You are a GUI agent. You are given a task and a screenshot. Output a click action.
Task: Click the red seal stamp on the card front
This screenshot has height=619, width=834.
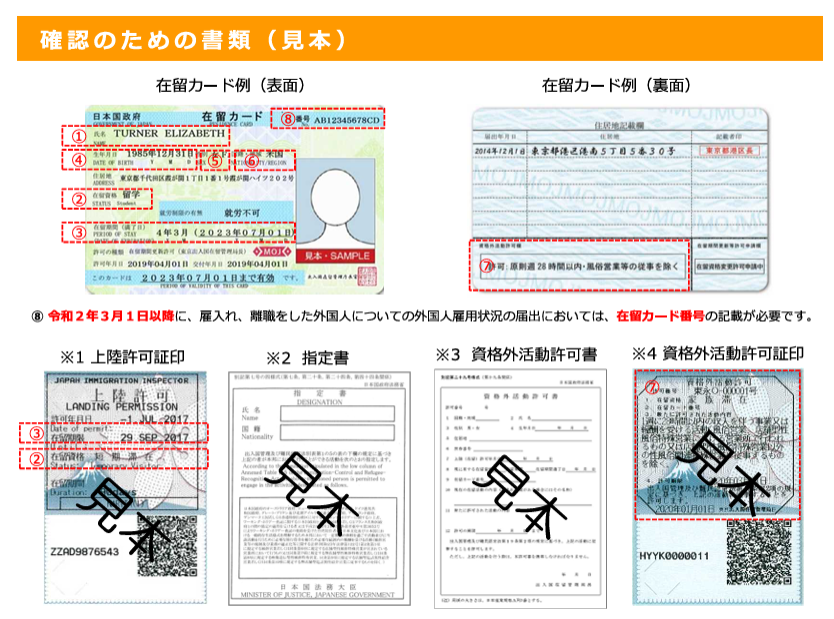pos(367,276)
